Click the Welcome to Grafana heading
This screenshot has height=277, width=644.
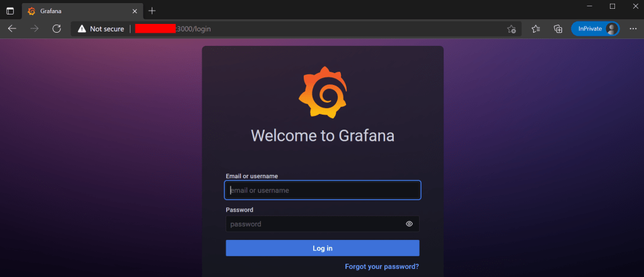tap(323, 136)
